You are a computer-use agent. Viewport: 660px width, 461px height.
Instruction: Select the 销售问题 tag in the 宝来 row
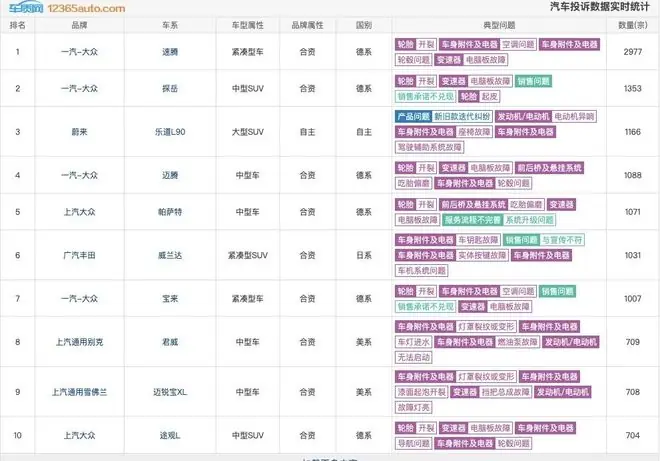[x=557, y=291]
